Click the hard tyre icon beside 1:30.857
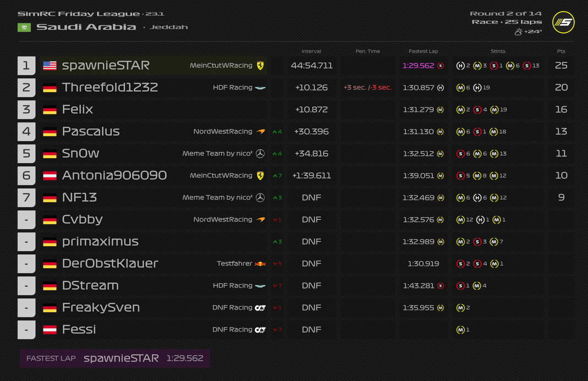 [x=441, y=87]
